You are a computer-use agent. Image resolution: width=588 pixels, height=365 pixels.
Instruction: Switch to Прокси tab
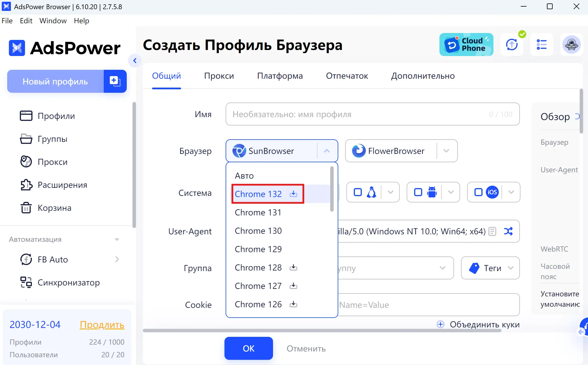(219, 76)
